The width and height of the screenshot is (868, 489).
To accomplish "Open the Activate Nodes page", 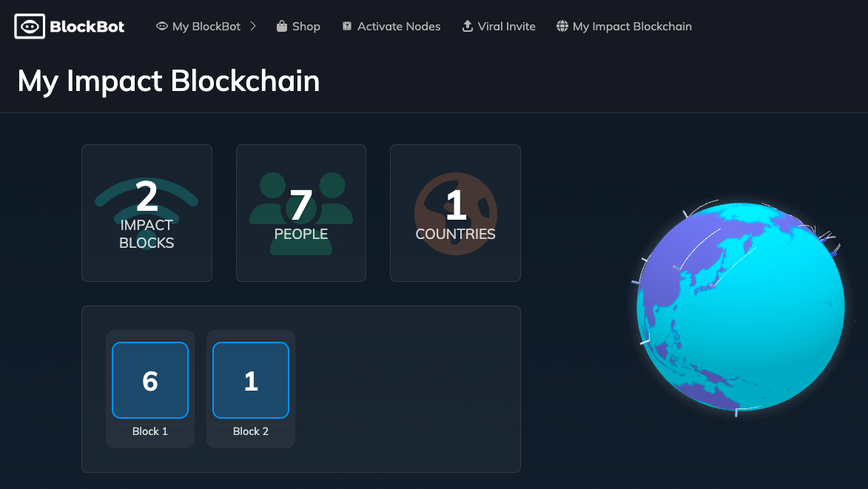I will click(x=399, y=26).
